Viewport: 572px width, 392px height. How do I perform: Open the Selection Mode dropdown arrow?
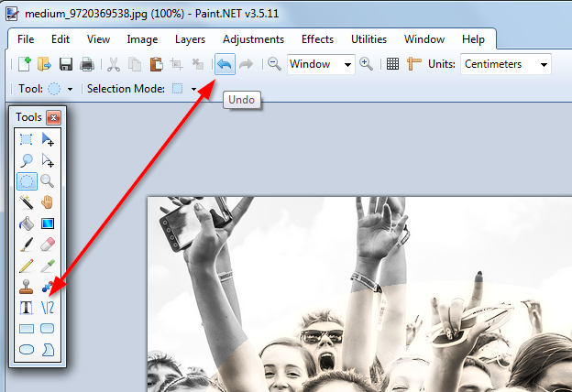(x=193, y=89)
